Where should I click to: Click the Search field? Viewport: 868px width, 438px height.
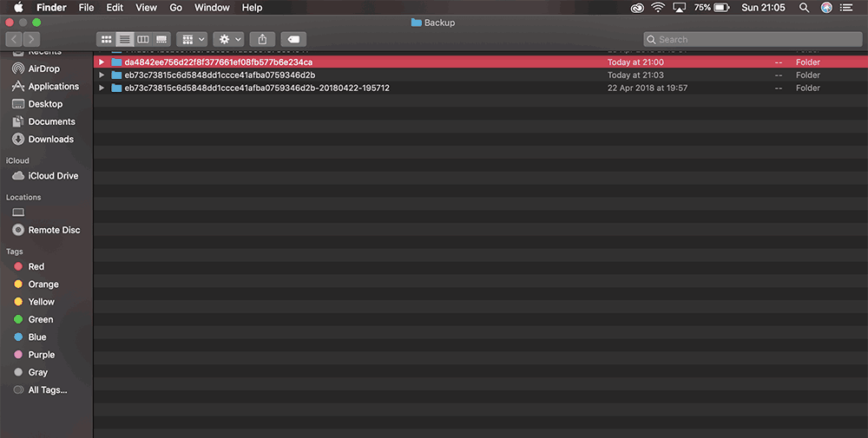(x=753, y=39)
